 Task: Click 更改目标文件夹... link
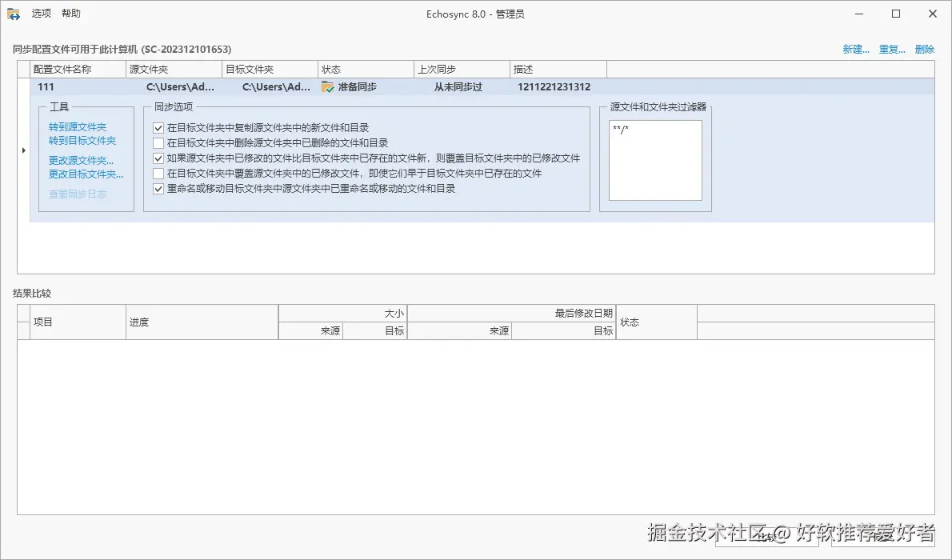point(86,174)
